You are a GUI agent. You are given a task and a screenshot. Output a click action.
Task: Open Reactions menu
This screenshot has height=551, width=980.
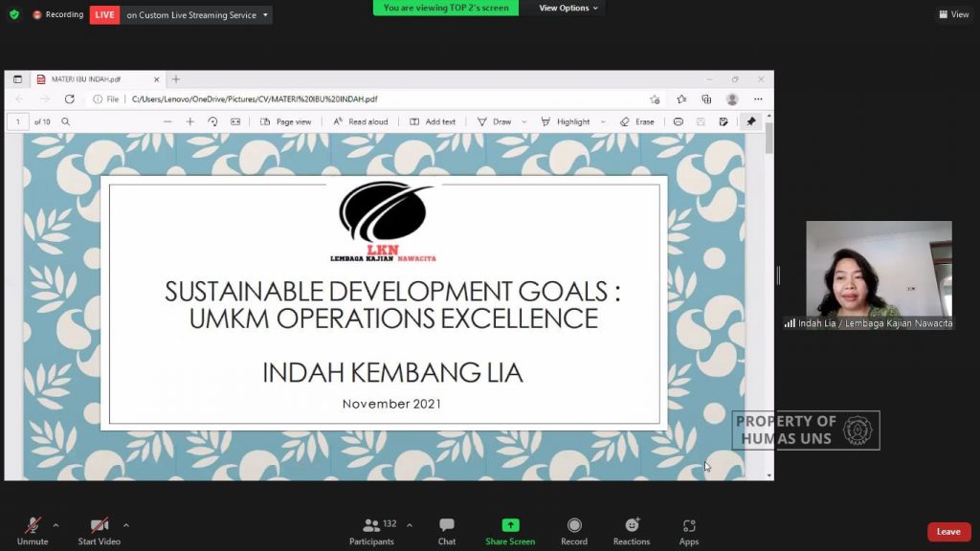[x=632, y=532]
